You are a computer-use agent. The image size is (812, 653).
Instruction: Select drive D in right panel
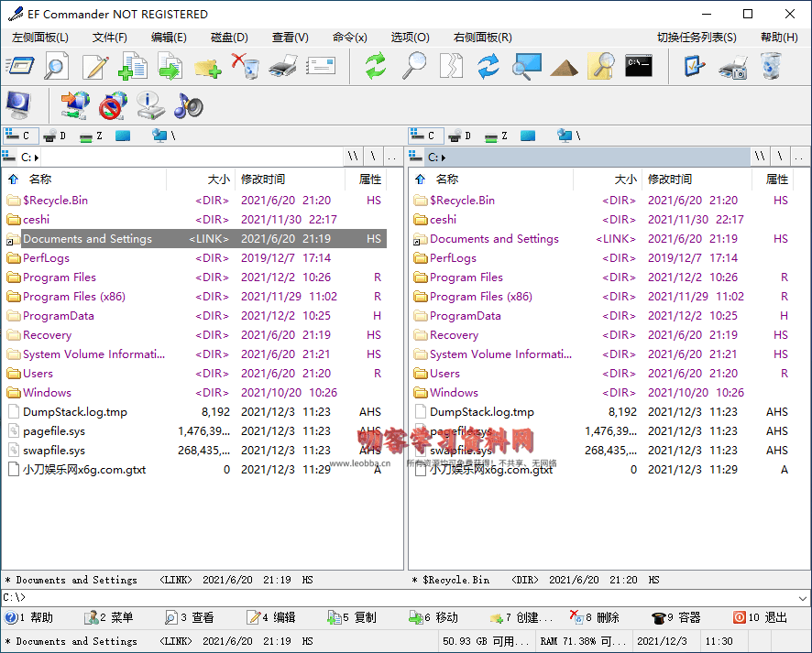(460, 136)
